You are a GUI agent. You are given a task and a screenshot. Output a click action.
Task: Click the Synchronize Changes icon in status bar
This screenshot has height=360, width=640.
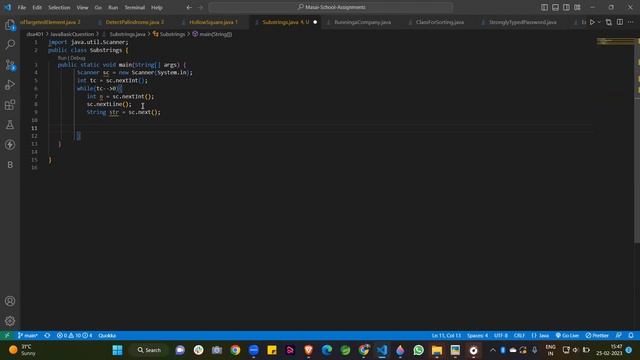pos(47,335)
